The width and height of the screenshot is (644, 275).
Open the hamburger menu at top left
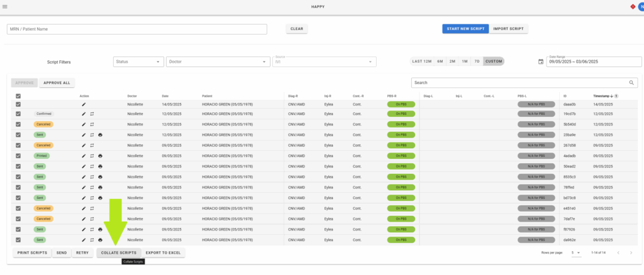(5, 7)
